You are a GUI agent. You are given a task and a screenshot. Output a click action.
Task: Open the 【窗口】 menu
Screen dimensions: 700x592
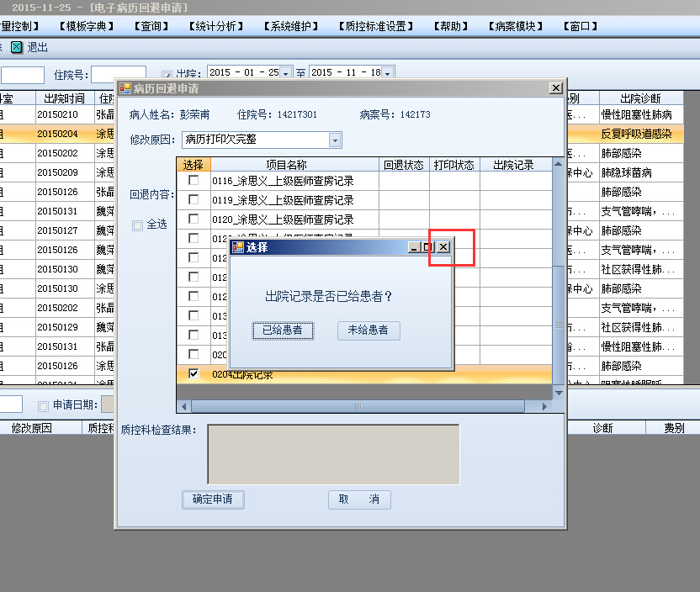coord(581,26)
